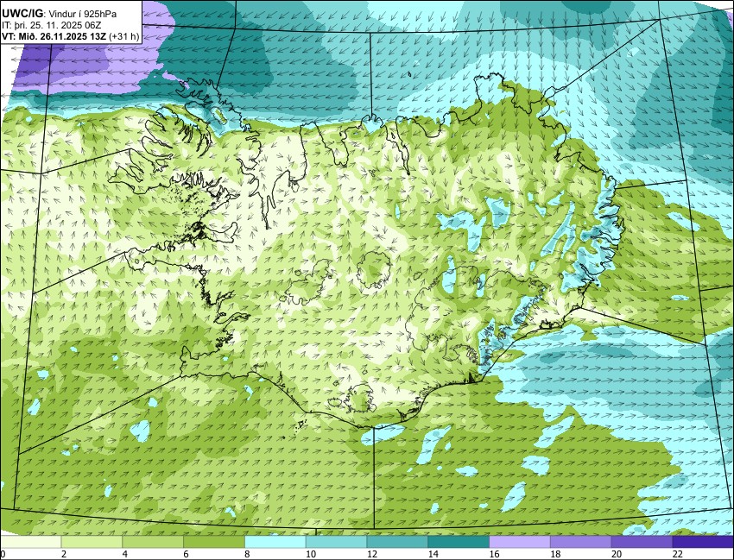The height and width of the screenshot is (560, 734).
Task: Choose the olive green 6–8 legend swatch
Action: click(214, 542)
